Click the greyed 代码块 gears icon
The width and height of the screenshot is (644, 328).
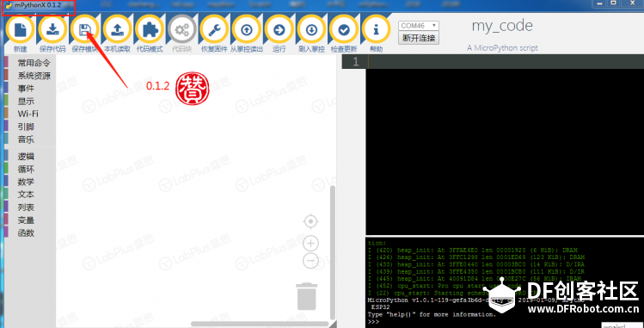[x=181, y=29]
